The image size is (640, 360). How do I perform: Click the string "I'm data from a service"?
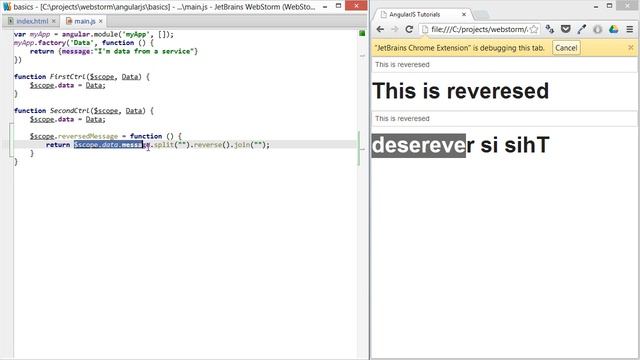coord(144,51)
